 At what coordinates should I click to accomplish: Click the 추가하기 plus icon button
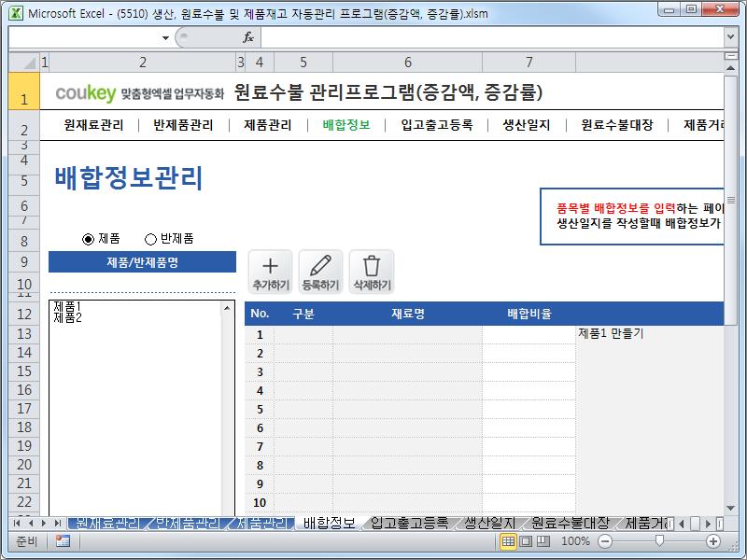click(x=270, y=272)
